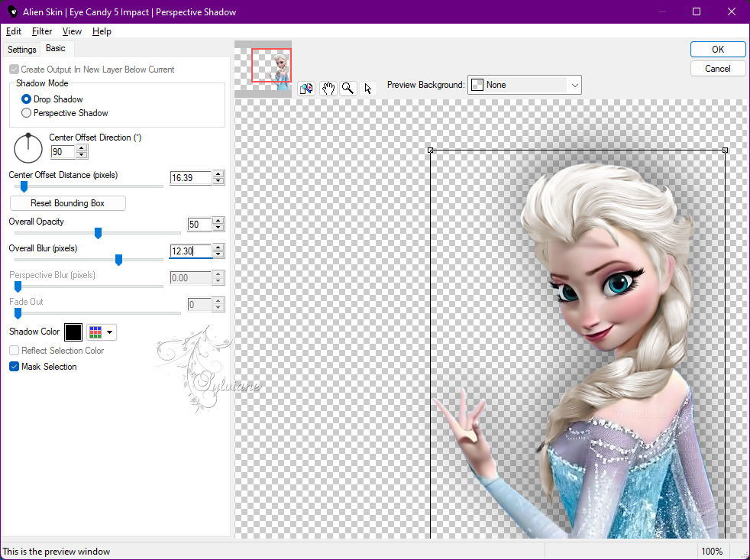The width and height of the screenshot is (750, 560).
Task: Select the arrow Move tool
Action: click(368, 89)
